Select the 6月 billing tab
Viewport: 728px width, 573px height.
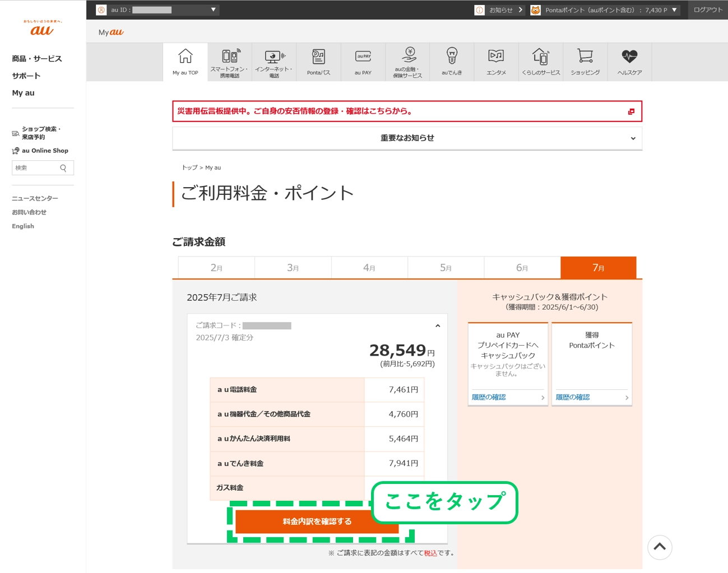(x=522, y=268)
